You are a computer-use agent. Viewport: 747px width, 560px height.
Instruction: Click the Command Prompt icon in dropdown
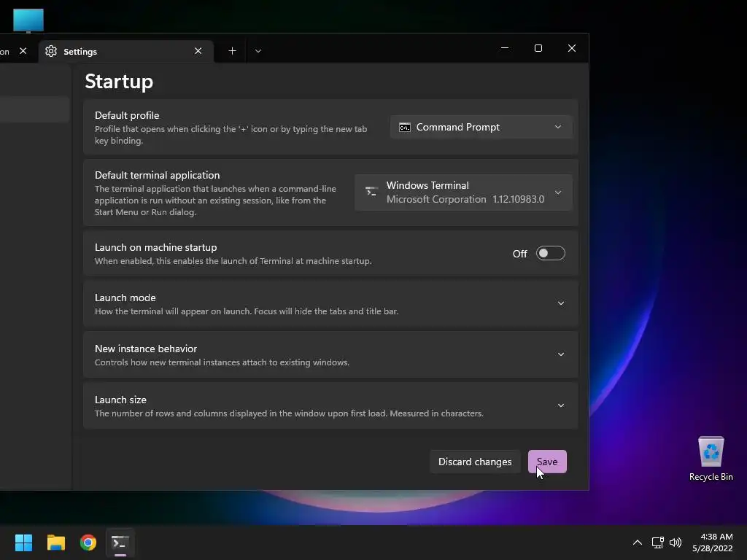click(x=404, y=127)
